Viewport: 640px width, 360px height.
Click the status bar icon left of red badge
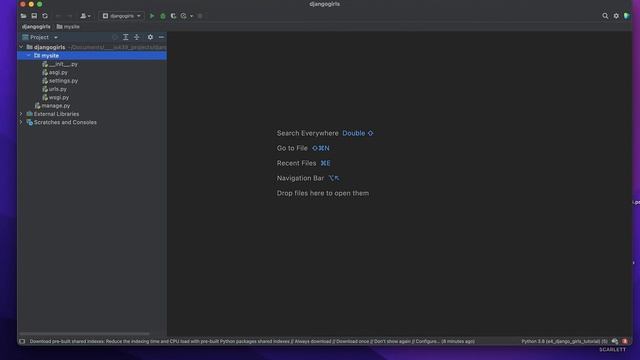(615, 341)
